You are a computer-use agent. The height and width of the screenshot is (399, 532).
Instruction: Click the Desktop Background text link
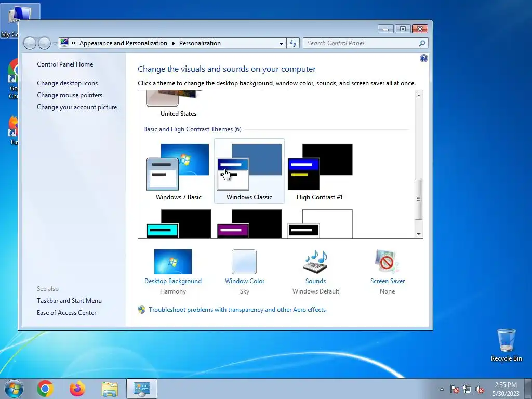tap(172, 281)
